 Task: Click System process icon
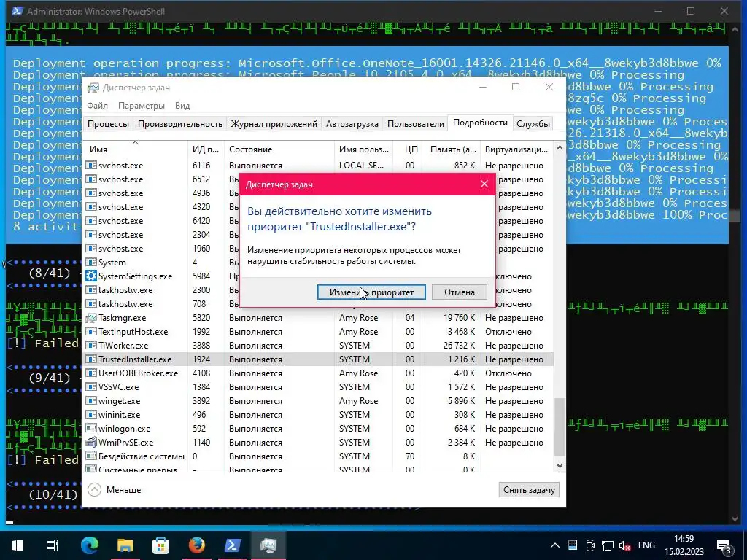[91, 262]
